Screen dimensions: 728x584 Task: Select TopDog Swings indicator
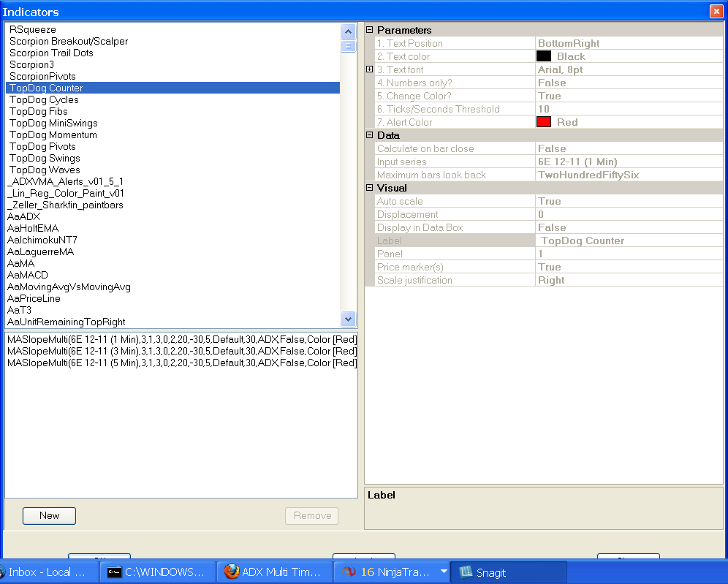click(172, 159)
